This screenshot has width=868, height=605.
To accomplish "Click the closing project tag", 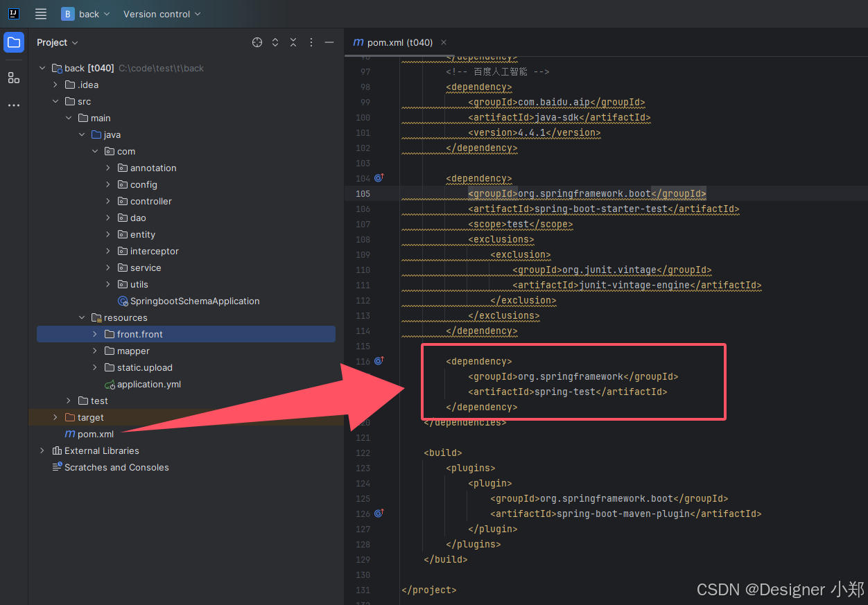I will click(429, 590).
